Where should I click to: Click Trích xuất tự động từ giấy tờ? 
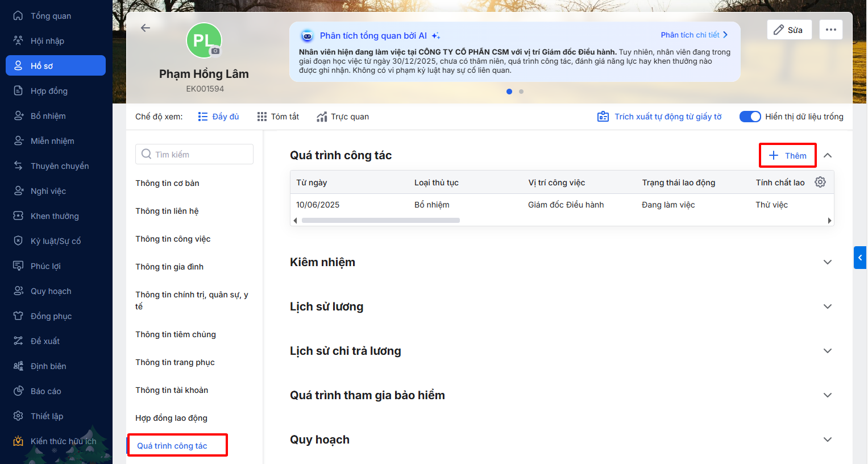point(659,117)
